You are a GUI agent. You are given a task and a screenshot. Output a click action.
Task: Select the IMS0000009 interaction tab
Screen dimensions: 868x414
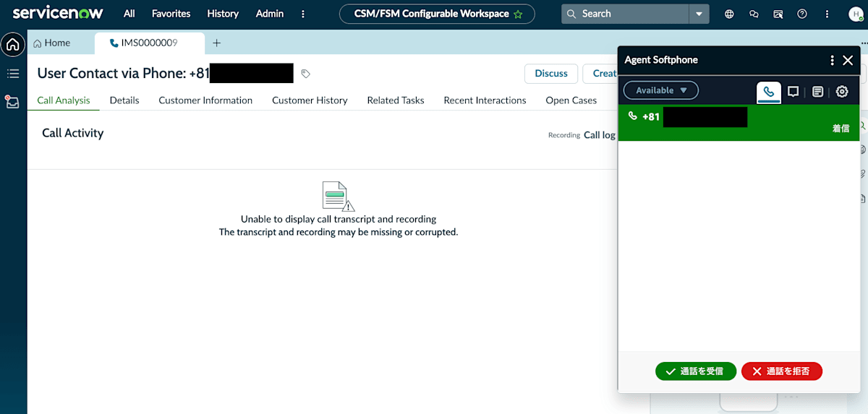point(150,43)
